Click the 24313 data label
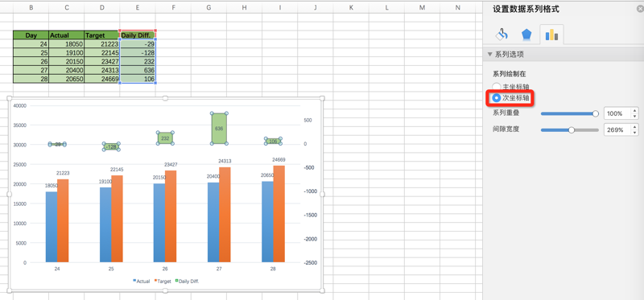The image size is (644, 300). [225, 162]
